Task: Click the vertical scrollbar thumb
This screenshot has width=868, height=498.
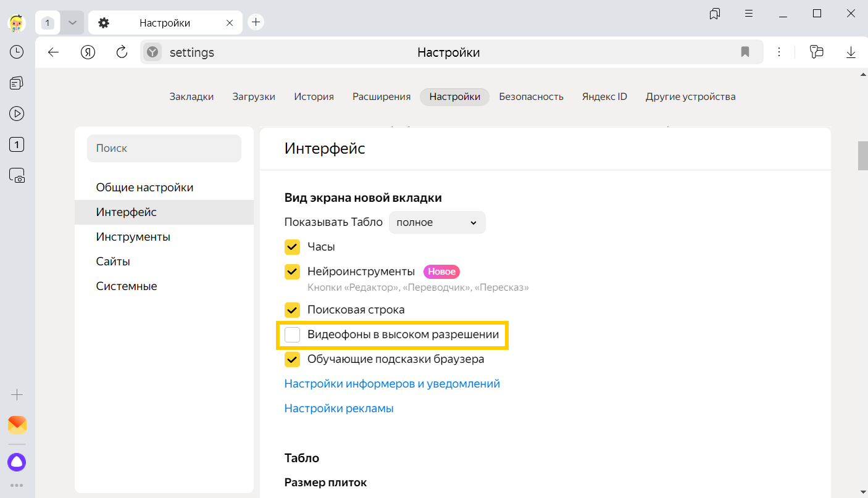Action: pyautogui.click(x=862, y=156)
